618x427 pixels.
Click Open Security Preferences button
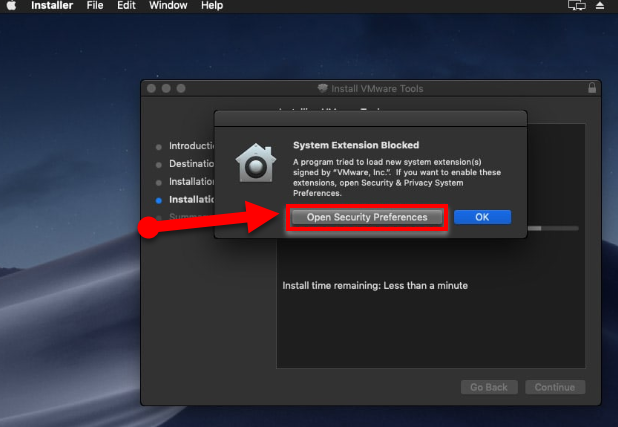[367, 217]
